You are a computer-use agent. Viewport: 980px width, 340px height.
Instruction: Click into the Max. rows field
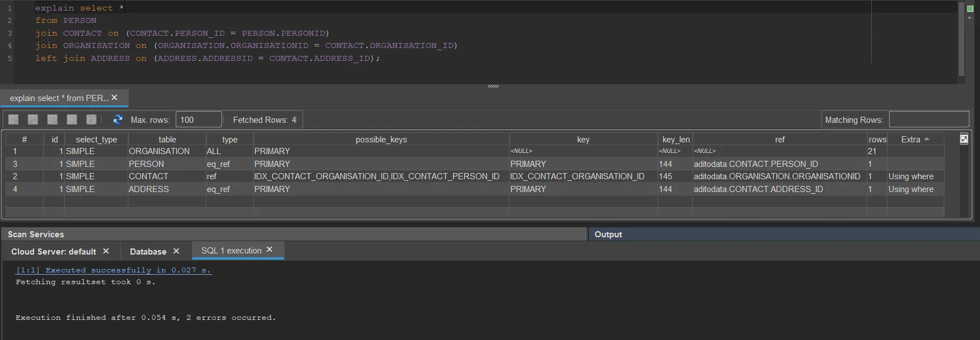[199, 119]
